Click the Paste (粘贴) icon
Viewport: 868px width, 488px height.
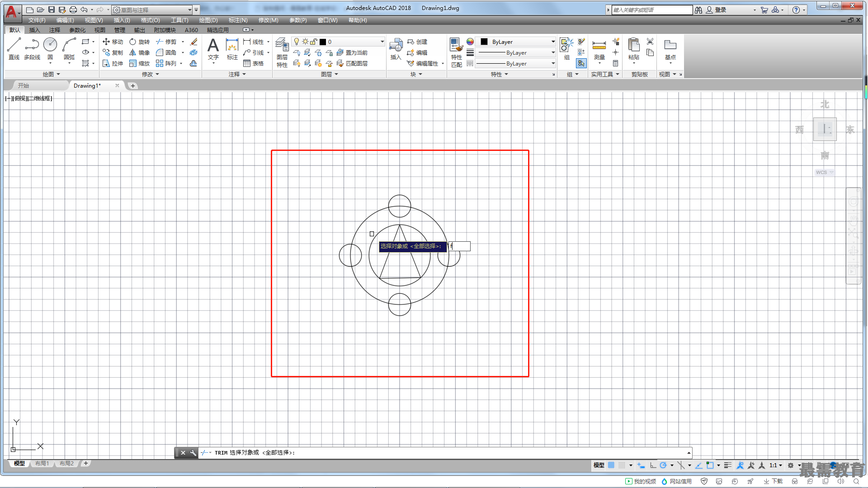tap(634, 49)
